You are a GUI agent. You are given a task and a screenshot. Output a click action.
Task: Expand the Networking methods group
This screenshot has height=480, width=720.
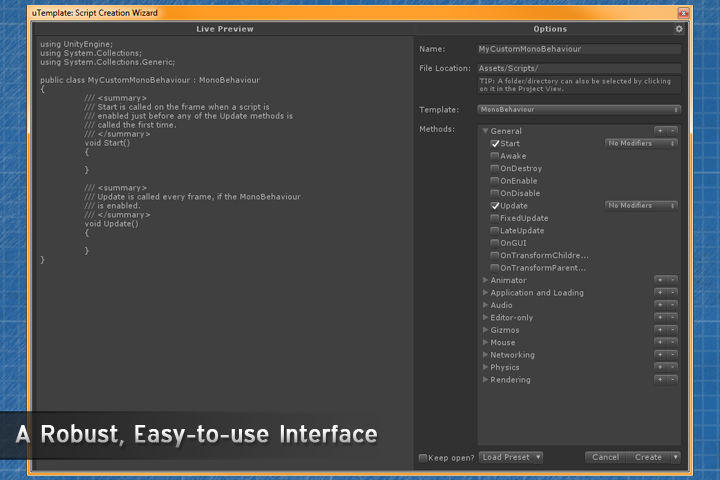(x=485, y=355)
